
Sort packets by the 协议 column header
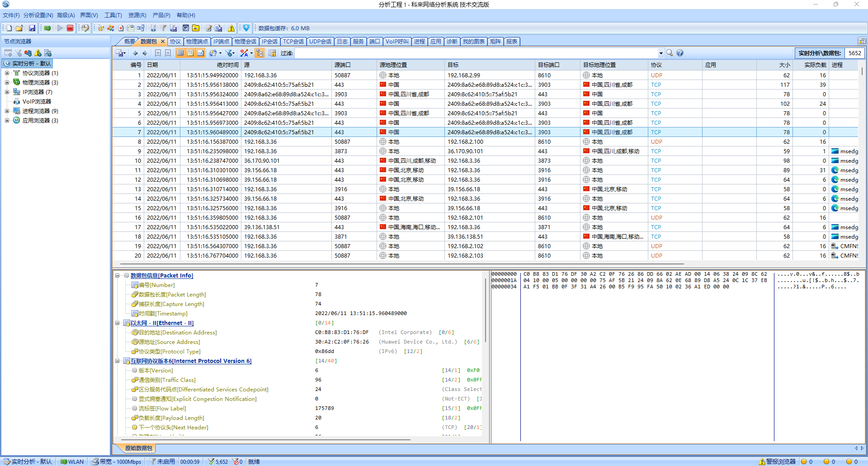(x=675, y=65)
